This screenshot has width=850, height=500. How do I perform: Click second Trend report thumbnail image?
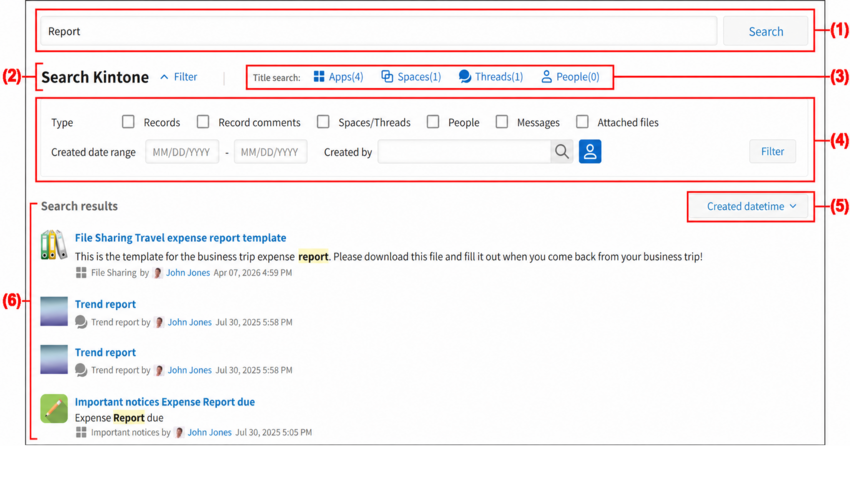point(54,360)
